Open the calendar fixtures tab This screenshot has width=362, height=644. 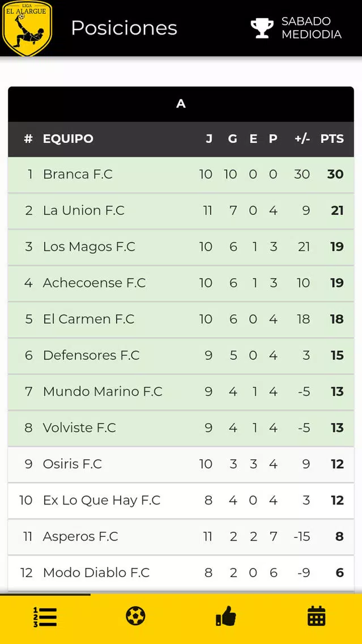(316, 616)
